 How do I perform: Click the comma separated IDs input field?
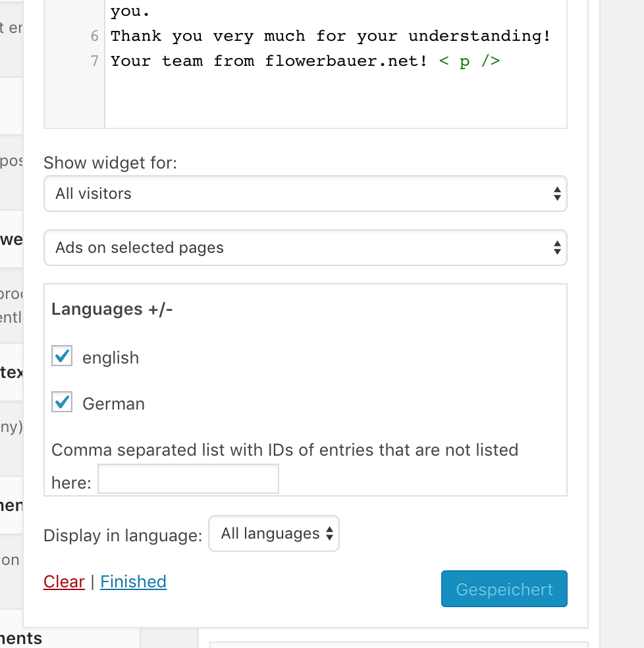pos(188,479)
